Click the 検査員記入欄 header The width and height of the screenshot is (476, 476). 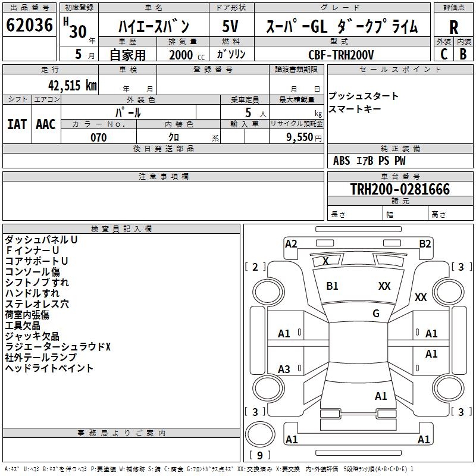point(121,229)
